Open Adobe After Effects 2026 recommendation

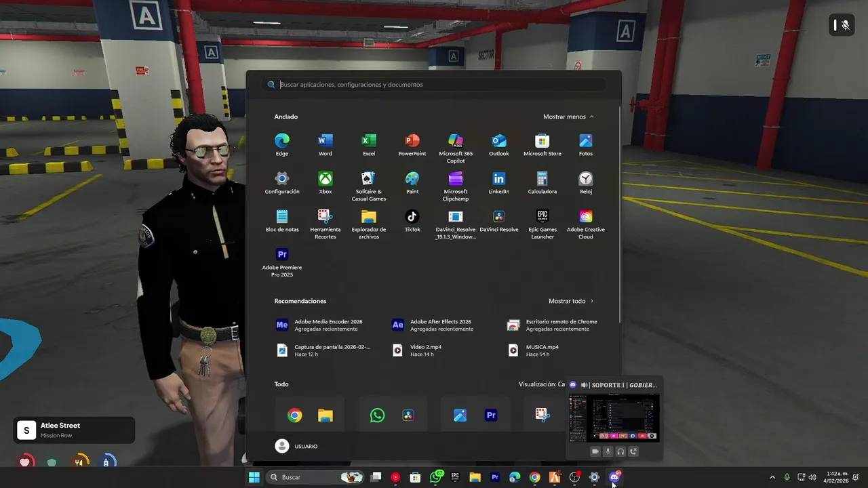pyautogui.click(x=441, y=325)
